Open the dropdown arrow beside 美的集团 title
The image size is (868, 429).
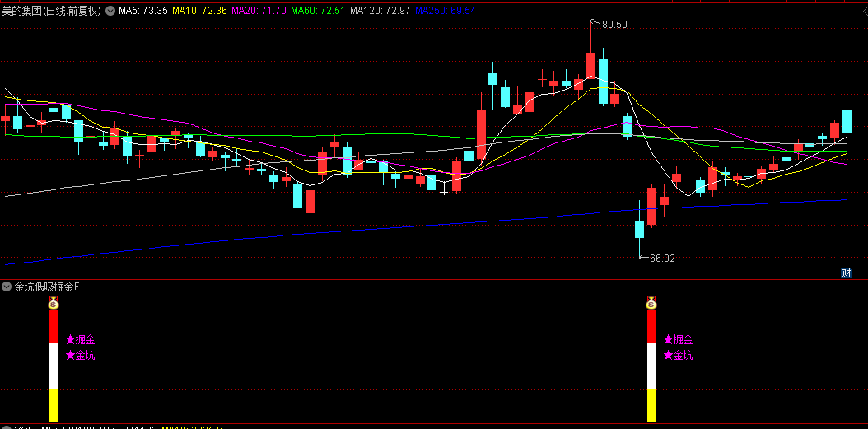pyautogui.click(x=110, y=11)
